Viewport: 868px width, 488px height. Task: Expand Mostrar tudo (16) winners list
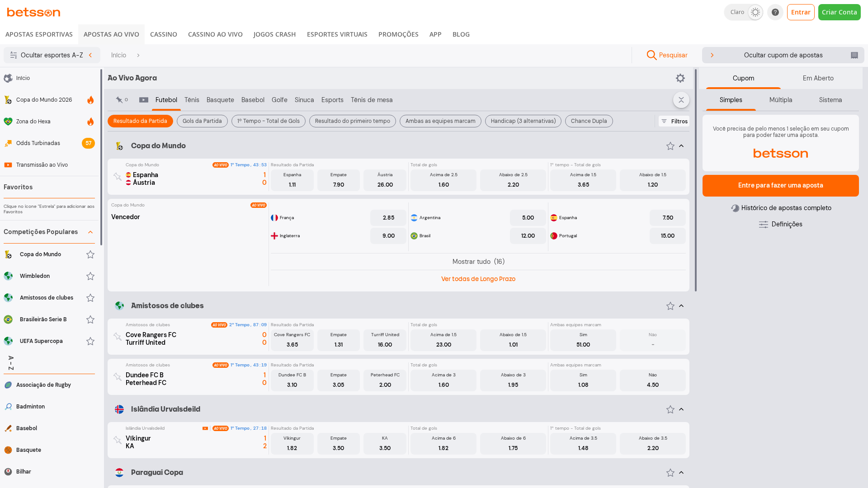point(478,262)
